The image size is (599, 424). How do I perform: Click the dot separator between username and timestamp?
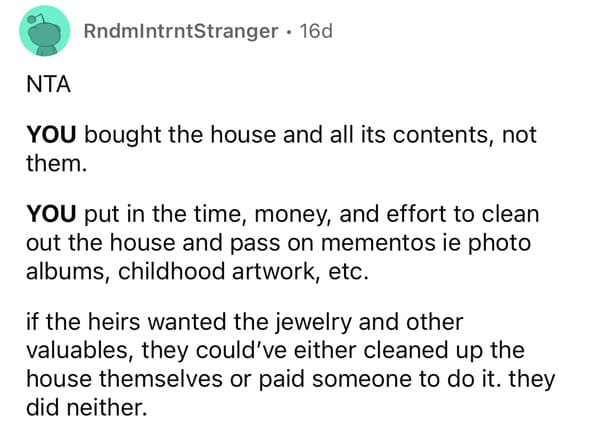289,32
